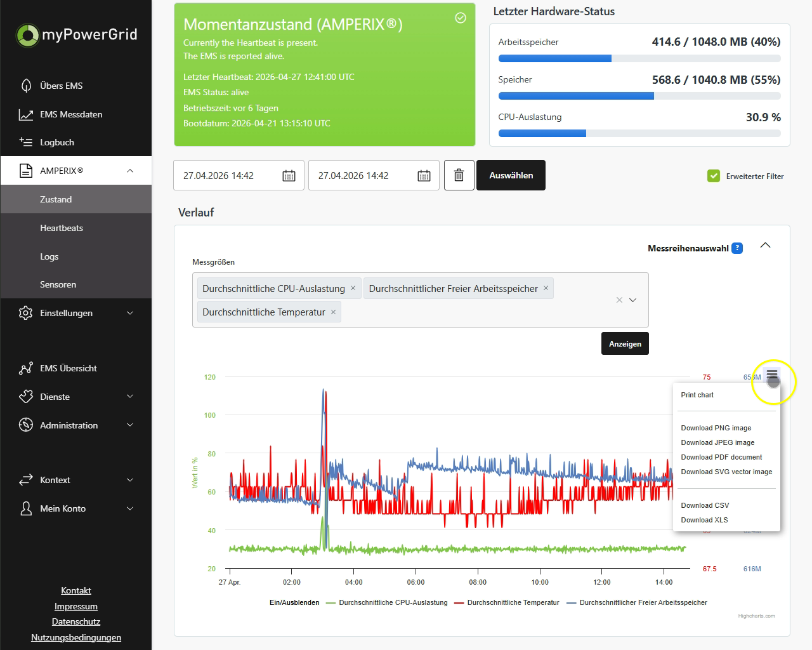812x650 pixels.
Task: Collapse the AMPERIX sidebar section
Action: pos(130,171)
